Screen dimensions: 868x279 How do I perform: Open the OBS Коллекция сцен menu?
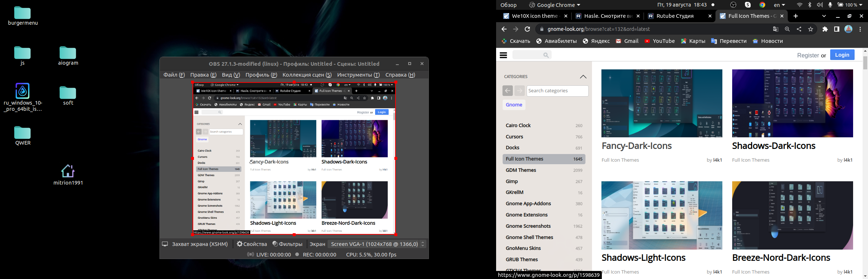307,75
